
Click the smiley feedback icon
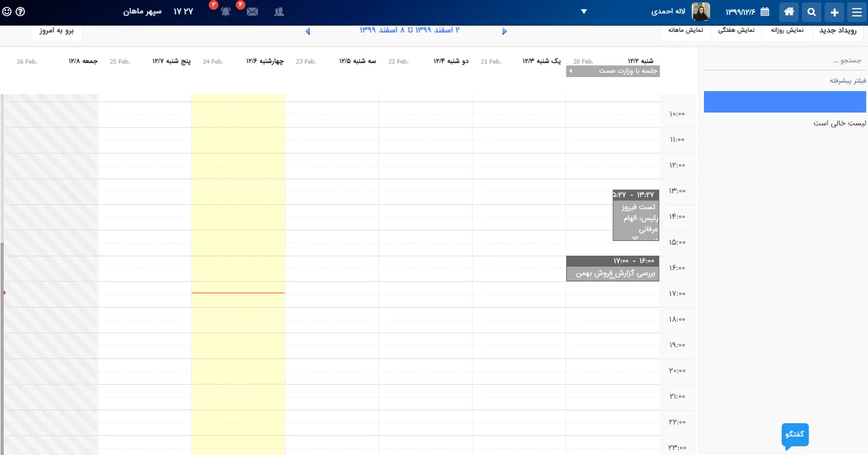pos(7,12)
